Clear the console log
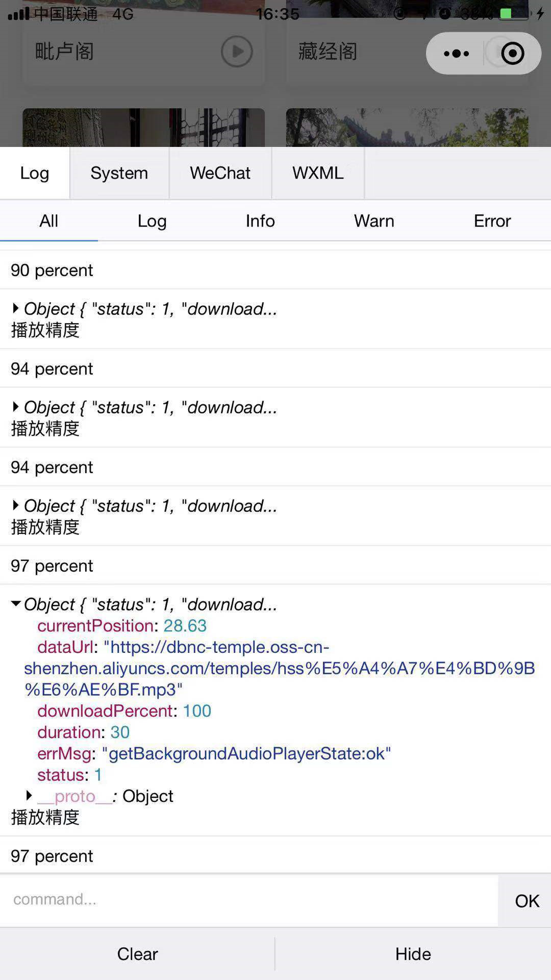Viewport: 551px width, 980px height. click(x=137, y=953)
